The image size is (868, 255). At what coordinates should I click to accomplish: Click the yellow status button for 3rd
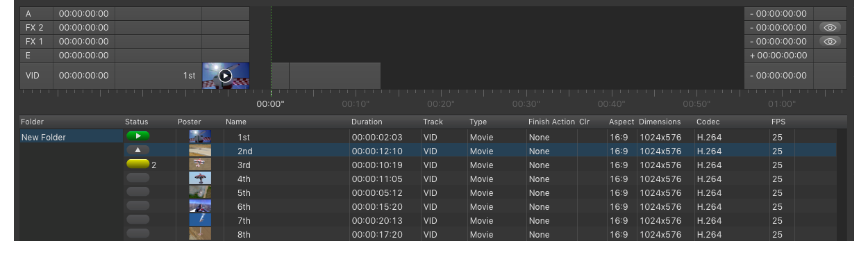coord(138,165)
